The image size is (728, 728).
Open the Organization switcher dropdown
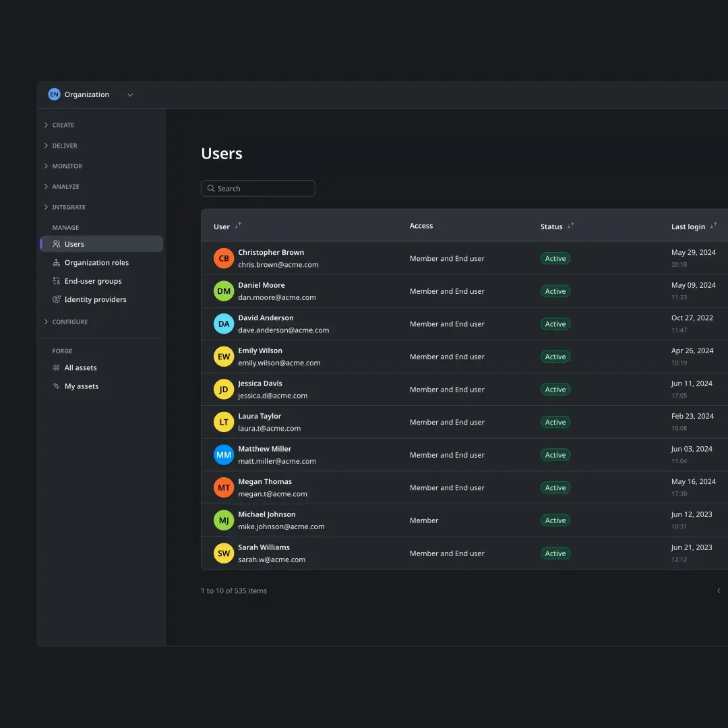tap(129, 94)
